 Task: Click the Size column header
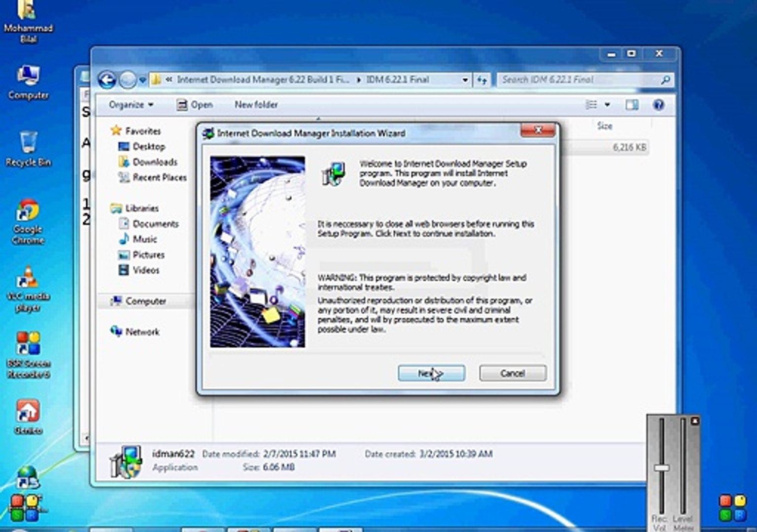pos(605,126)
